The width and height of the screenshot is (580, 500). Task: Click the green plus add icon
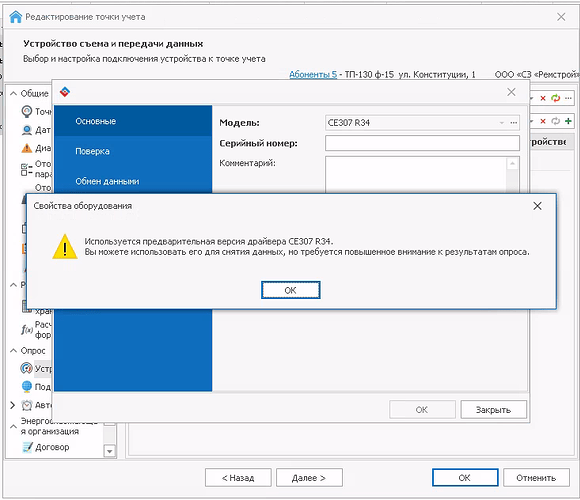tap(568, 121)
